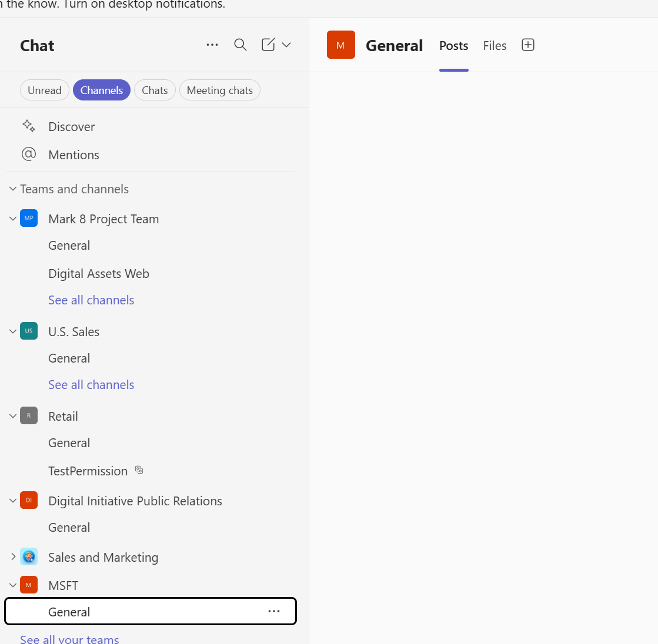
Task: Select the Retail team name
Action: 63,417
